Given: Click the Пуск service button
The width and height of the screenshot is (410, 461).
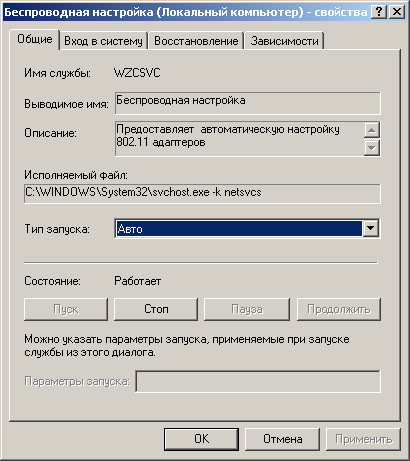Looking at the screenshot, I should tap(66, 309).
